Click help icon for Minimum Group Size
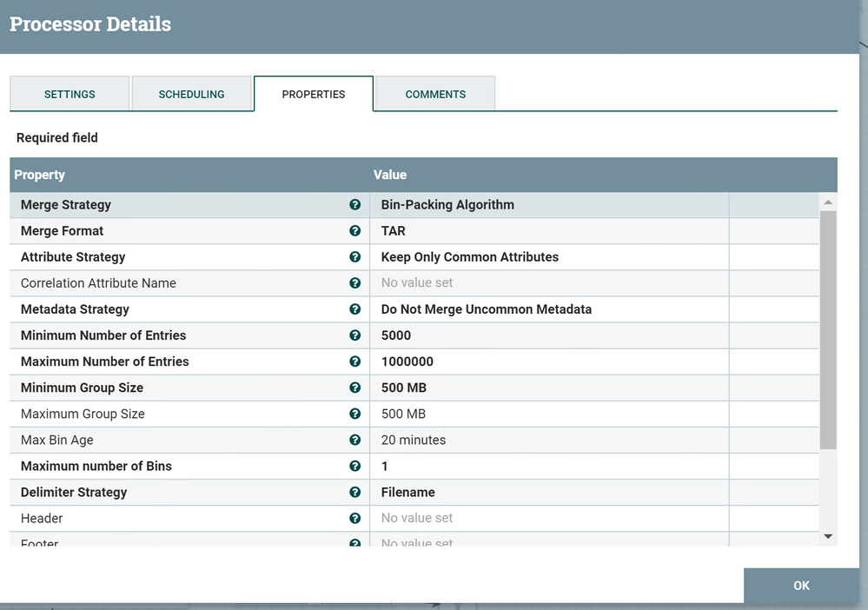The height and width of the screenshot is (610, 868). (x=354, y=388)
